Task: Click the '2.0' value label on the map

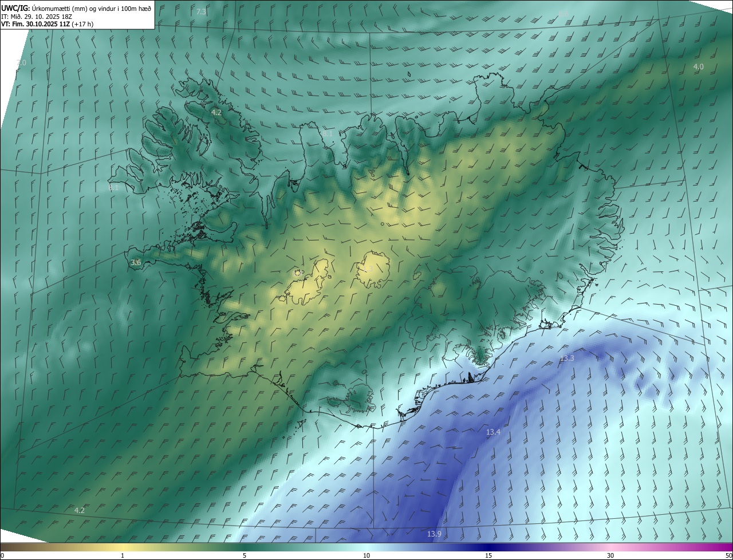Action: pos(21,62)
